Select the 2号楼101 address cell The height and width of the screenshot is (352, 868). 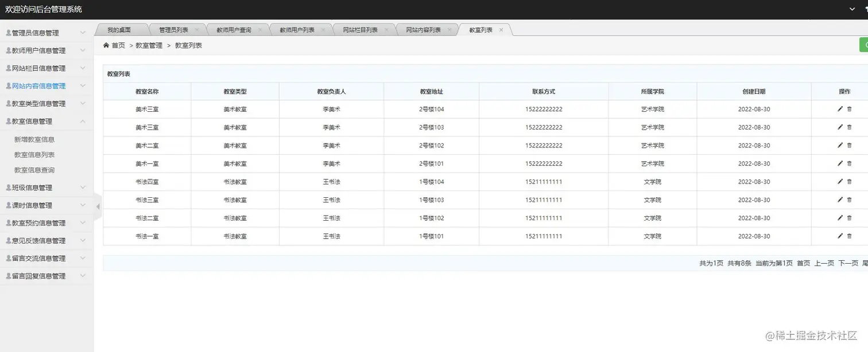[x=432, y=163]
